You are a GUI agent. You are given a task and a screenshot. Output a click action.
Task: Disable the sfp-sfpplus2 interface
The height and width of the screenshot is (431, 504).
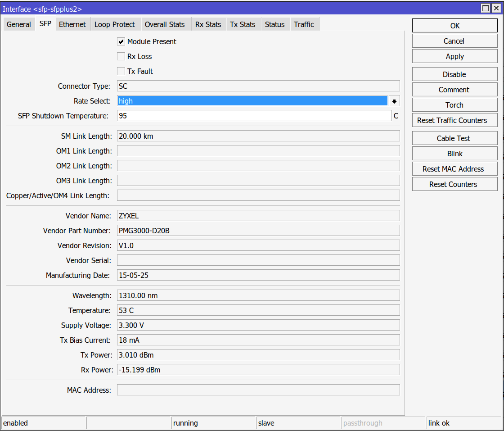454,74
